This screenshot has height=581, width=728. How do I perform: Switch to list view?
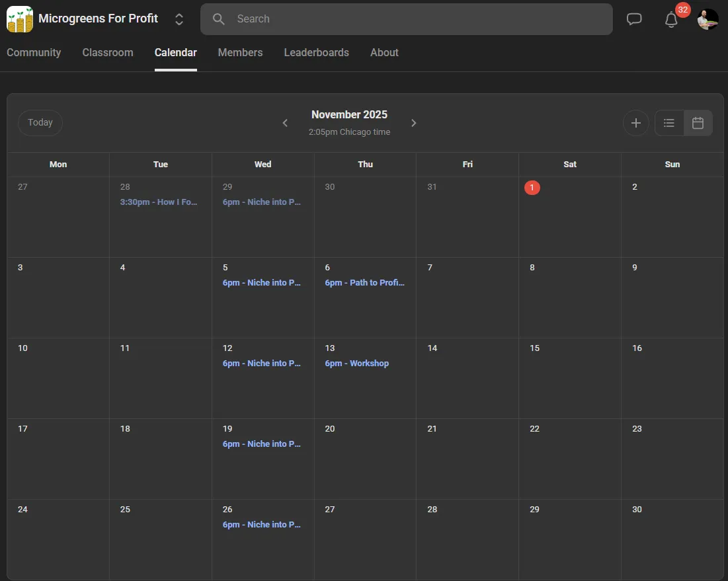pyautogui.click(x=669, y=123)
